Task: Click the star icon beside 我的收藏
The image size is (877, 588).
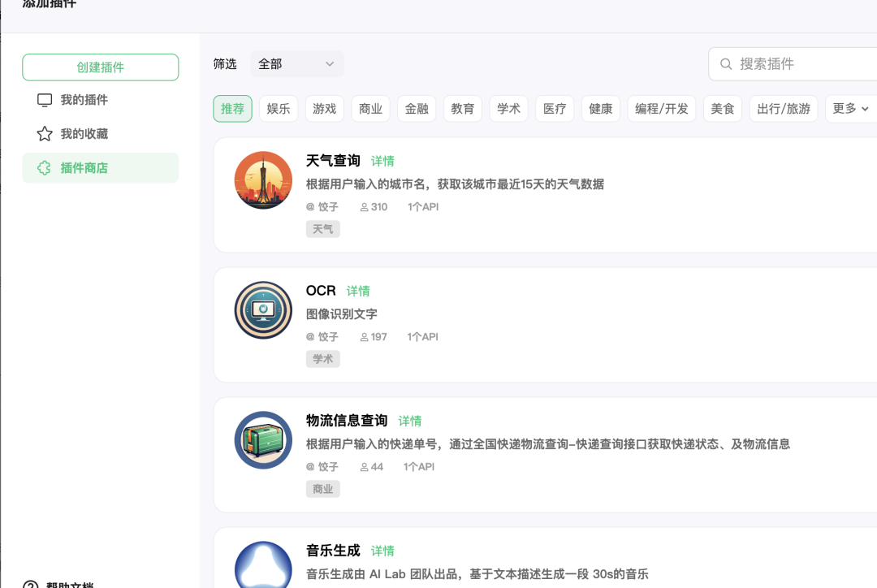Action: tap(45, 134)
